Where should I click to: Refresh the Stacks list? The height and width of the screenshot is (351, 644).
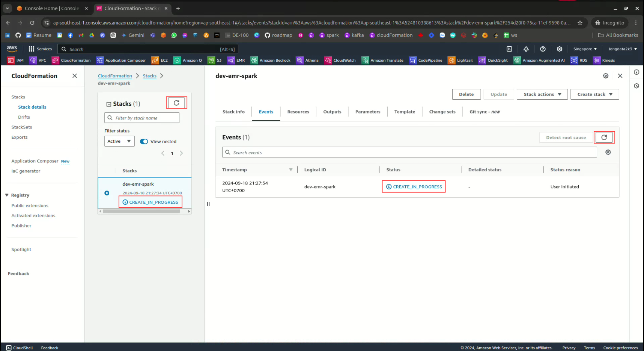[x=176, y=103]
